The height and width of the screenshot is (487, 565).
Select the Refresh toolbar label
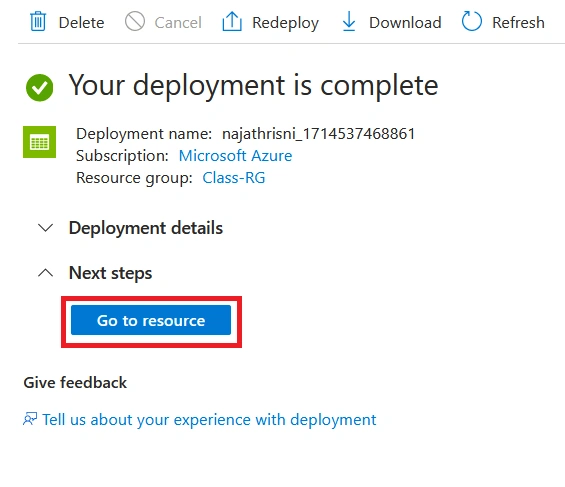click(x=518, y=22)
